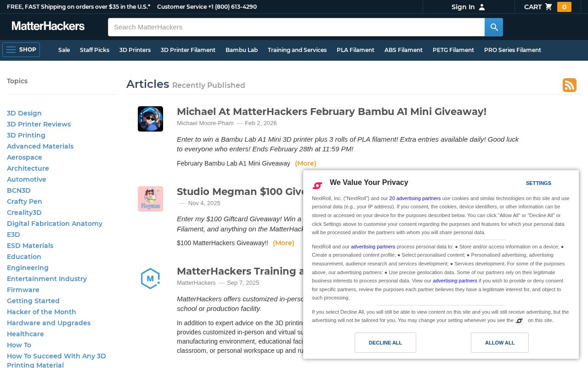Image resolution: width=588 pixels, height=368 pixels.
Task: Open the Michael giveaway article thumbnail
Action: (x=150, y=119)
